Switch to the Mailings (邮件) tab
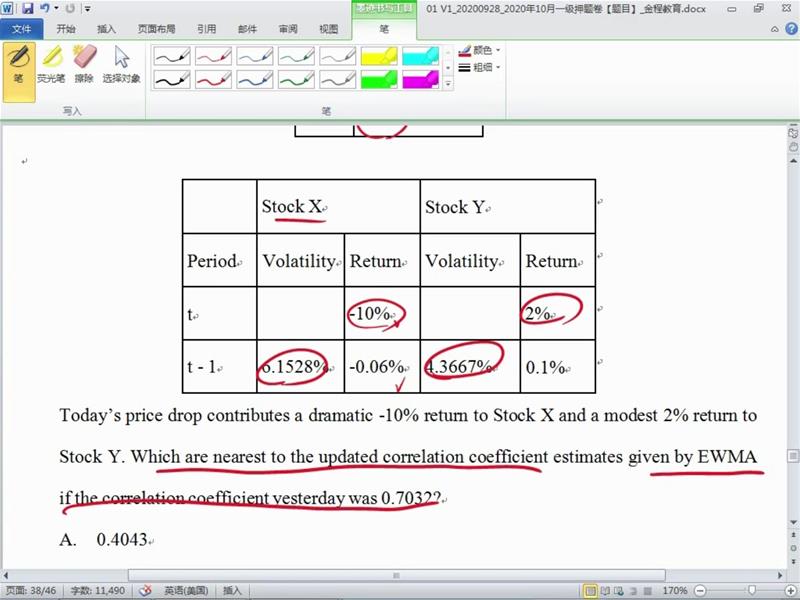The height and width of the screenshot is (600, 800). click(247, 29)
